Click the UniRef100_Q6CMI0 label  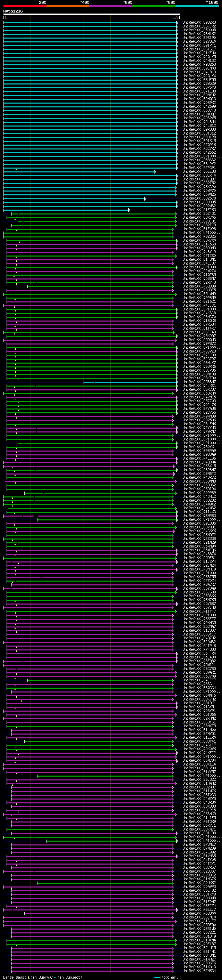click(199, 917)
